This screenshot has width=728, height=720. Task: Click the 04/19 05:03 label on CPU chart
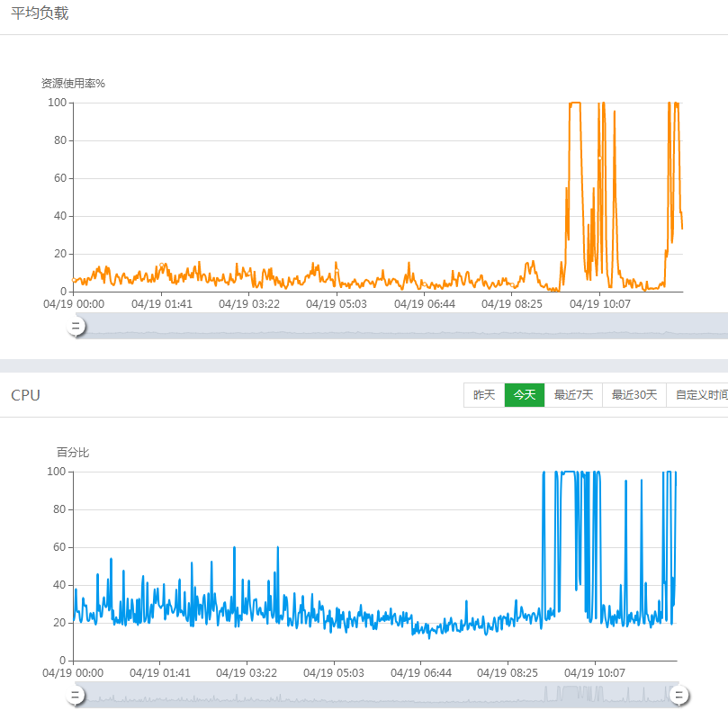[333, 673]
